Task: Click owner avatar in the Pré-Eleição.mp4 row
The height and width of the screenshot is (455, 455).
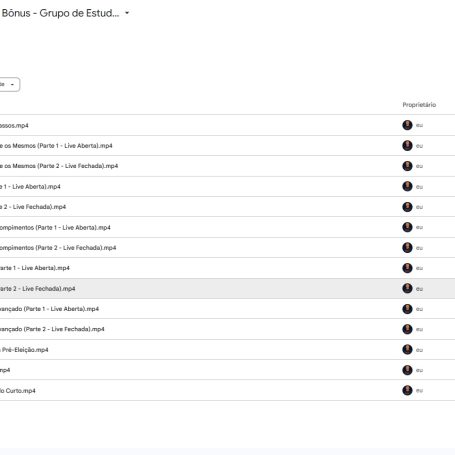Action: 407,350
